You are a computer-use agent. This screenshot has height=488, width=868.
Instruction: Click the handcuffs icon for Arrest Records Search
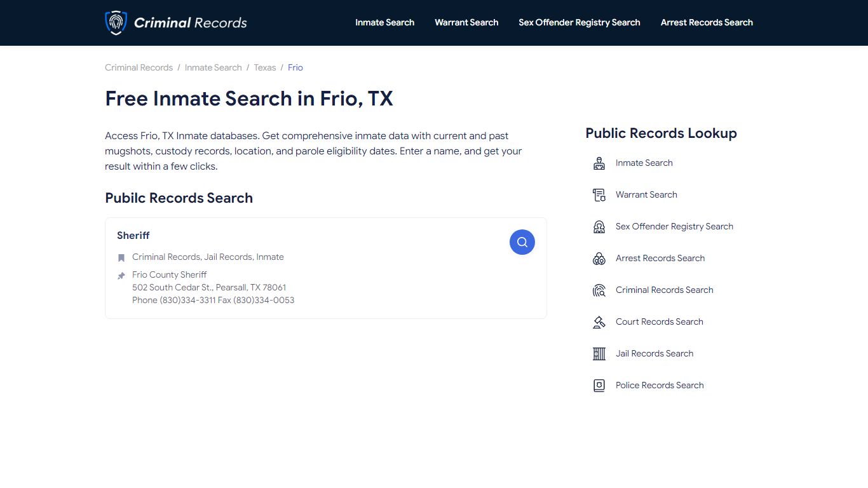[599, 259]
